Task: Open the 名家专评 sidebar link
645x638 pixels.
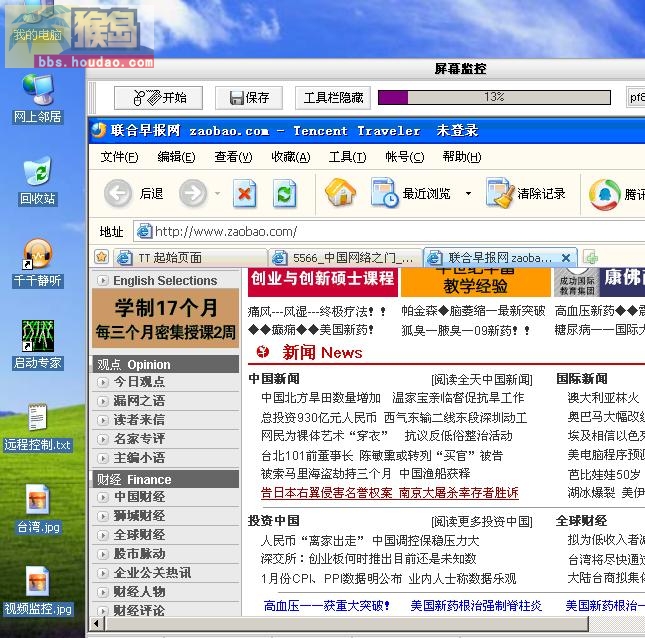Action: pos(139,438)
